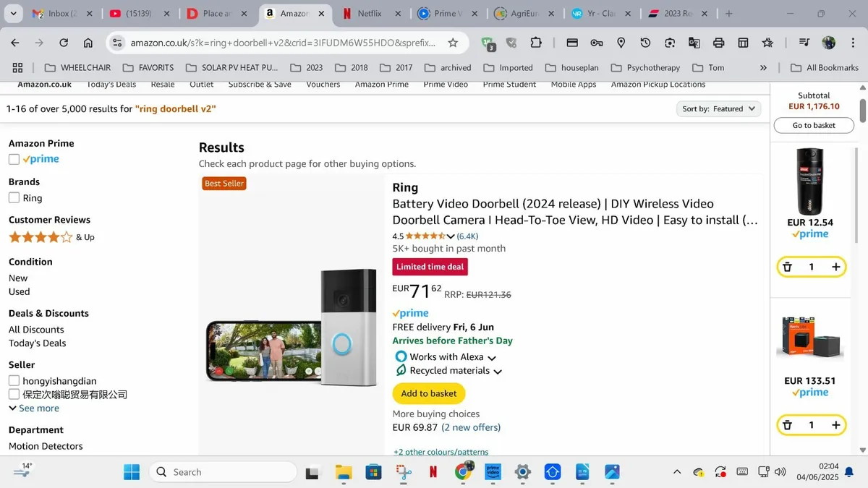Go to the browser home page icon
This screenshot has height=488, width=868.
[88, 43]
